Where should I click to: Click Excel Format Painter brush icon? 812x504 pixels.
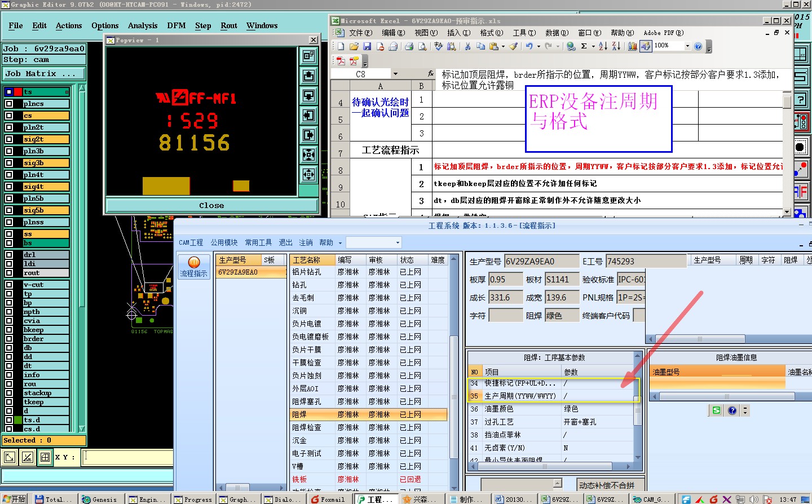pos(513,46)
